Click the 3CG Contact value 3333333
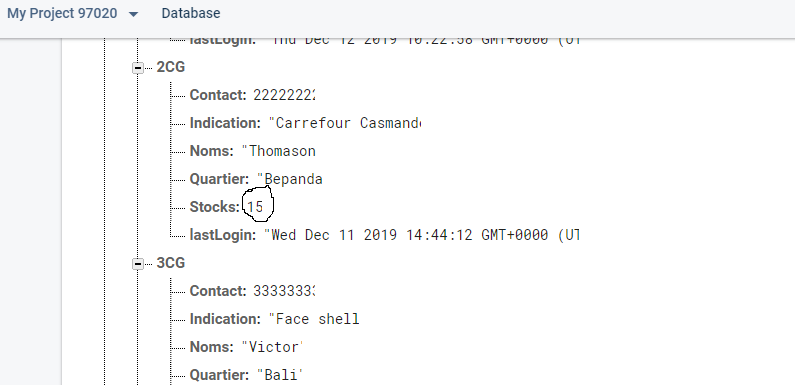The width and height of the screenshot is (795, 385). coord(284,291)
